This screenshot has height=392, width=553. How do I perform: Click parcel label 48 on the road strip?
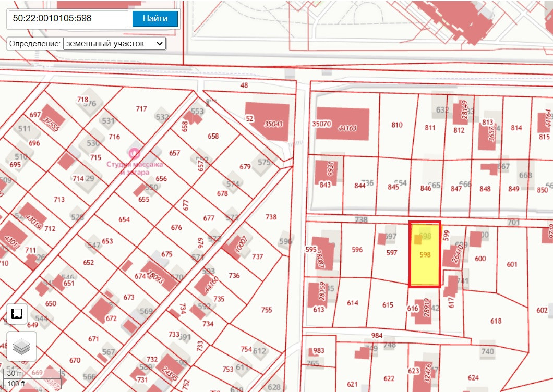244,85
